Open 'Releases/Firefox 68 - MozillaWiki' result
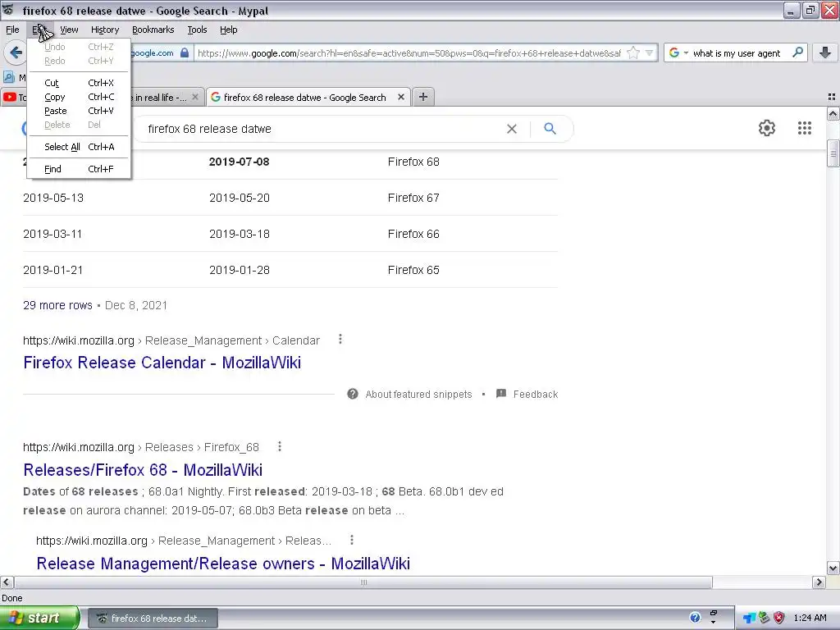Screen dimensions: 840x630 tap(143, 470)
